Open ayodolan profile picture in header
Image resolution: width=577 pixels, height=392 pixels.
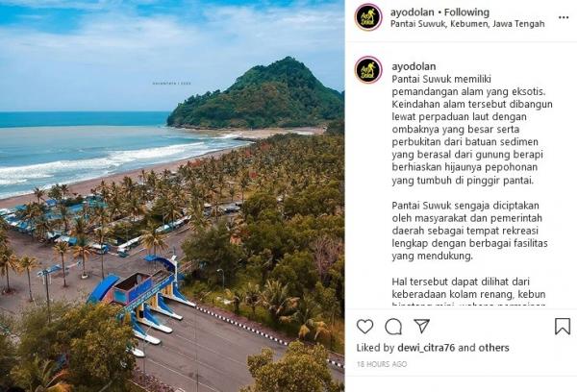[x=368, y=17]
